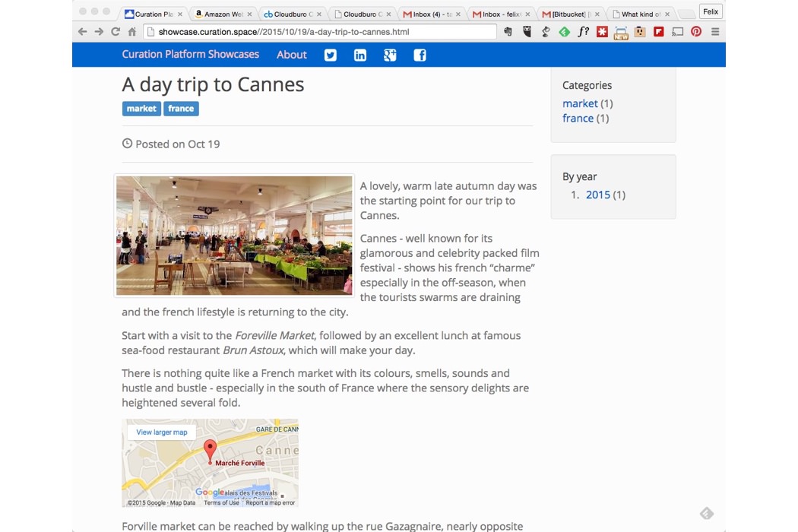Switch to the Amazon Web tab
This screenshot has height=532, width=798.
[x=222, y=14]
